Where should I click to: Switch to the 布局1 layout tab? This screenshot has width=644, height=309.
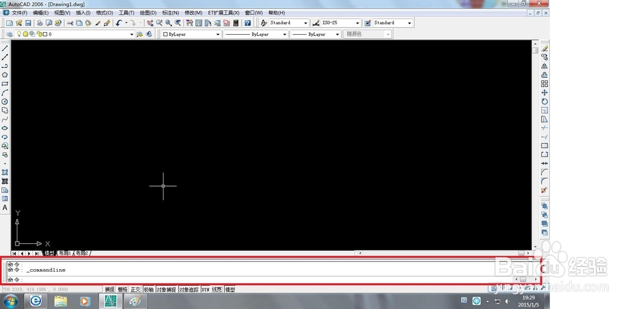click(65, 253)
